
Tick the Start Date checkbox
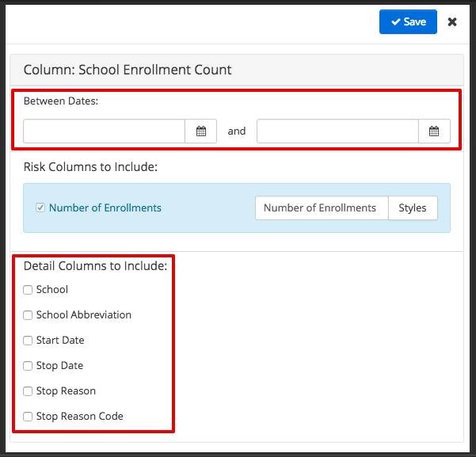click(x=29, y=341)
